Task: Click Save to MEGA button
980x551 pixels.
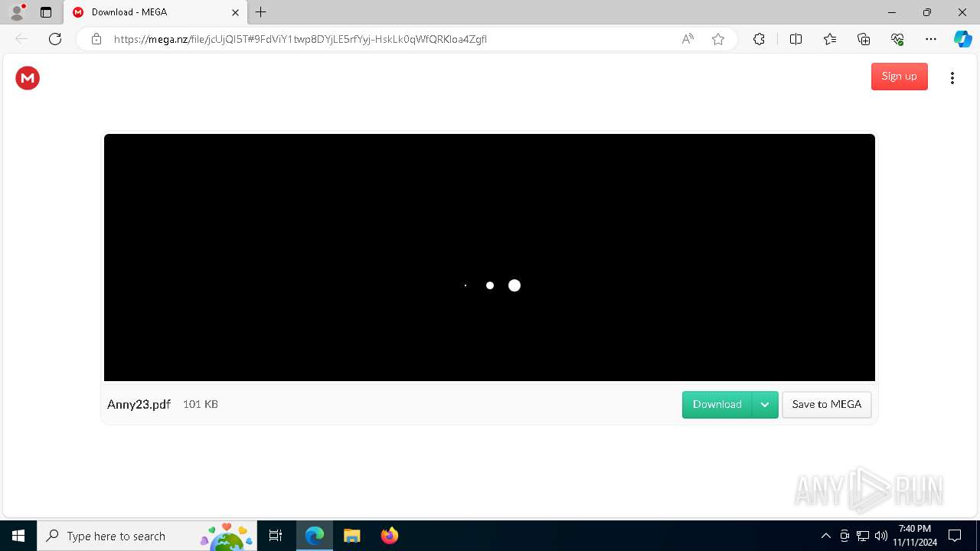Action: 826,405
